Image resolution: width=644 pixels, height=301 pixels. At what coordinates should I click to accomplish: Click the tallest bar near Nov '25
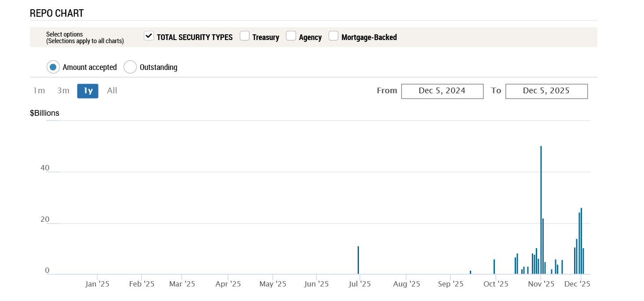tap(541, 211)
